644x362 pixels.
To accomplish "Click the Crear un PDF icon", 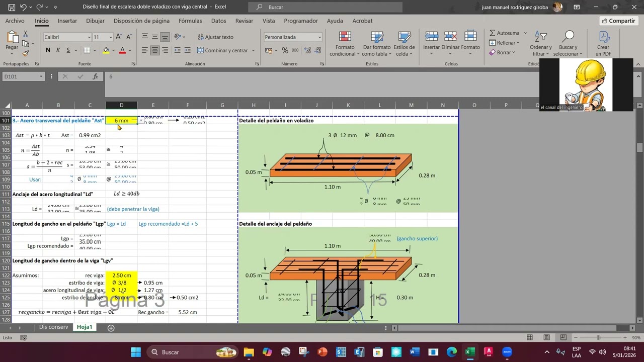I will click(603, 44).
